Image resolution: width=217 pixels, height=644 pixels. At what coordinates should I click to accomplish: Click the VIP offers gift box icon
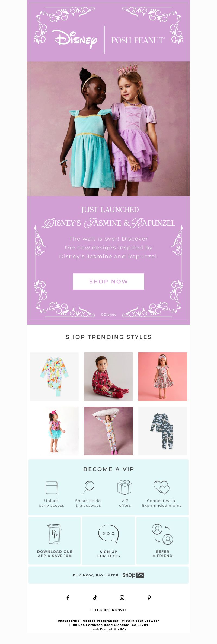(x=125, y=487)
